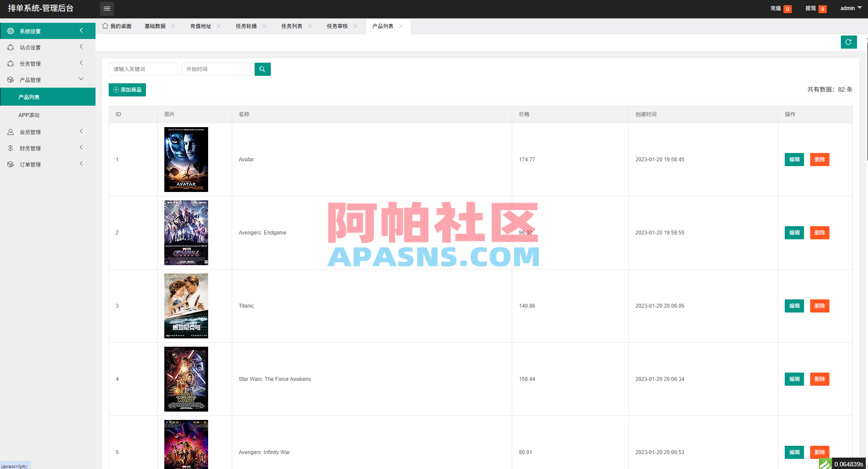Screen dimensions: 868x469
Task: Refresh the page using the refresh icon
Action: click(x=848, y=42)
